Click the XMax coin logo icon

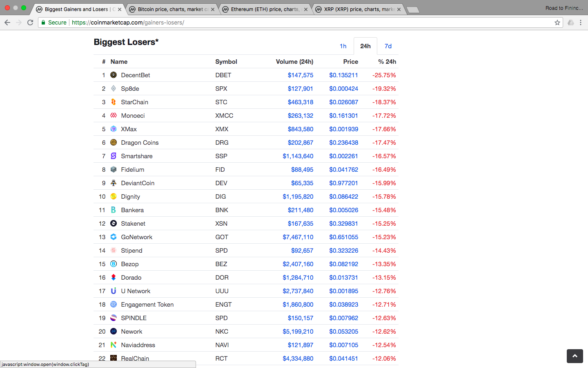pyautogui.click(x=114, y=129)
